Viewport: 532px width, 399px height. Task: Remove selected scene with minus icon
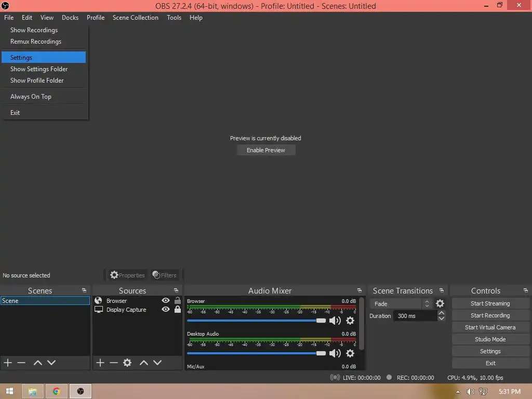21,363
